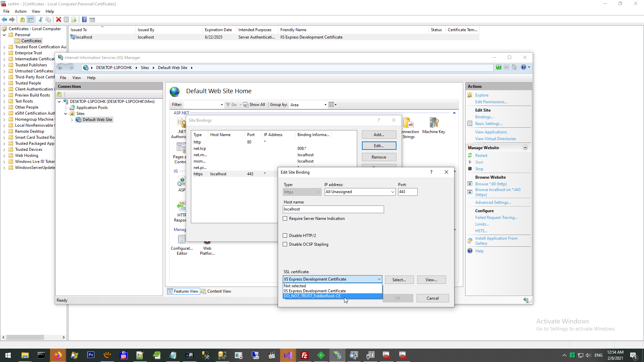Click the Cut scissors icon in toolbar

pos(41,20)
